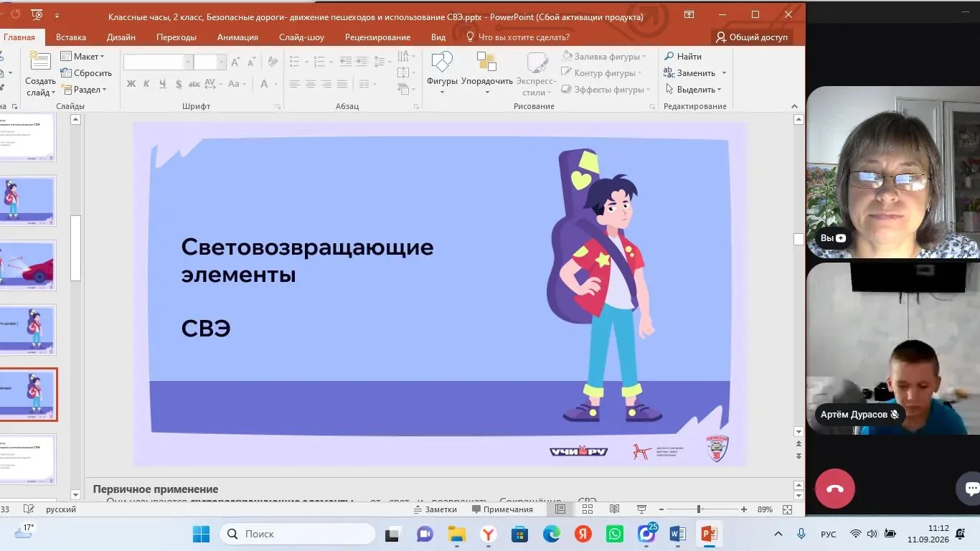Toggle left text alignment
980x551 pixels.
pyautogui.click(x=295, y=84)
